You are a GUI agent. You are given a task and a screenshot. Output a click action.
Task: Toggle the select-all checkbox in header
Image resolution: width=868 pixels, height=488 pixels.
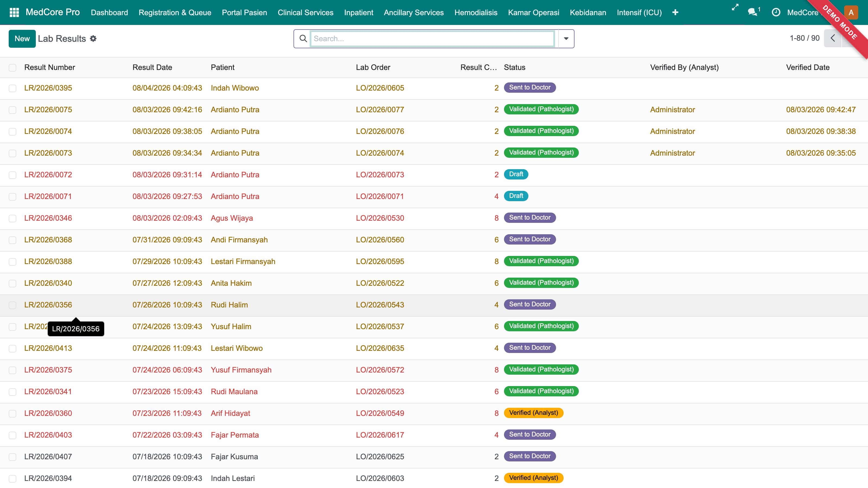[12, 67]
